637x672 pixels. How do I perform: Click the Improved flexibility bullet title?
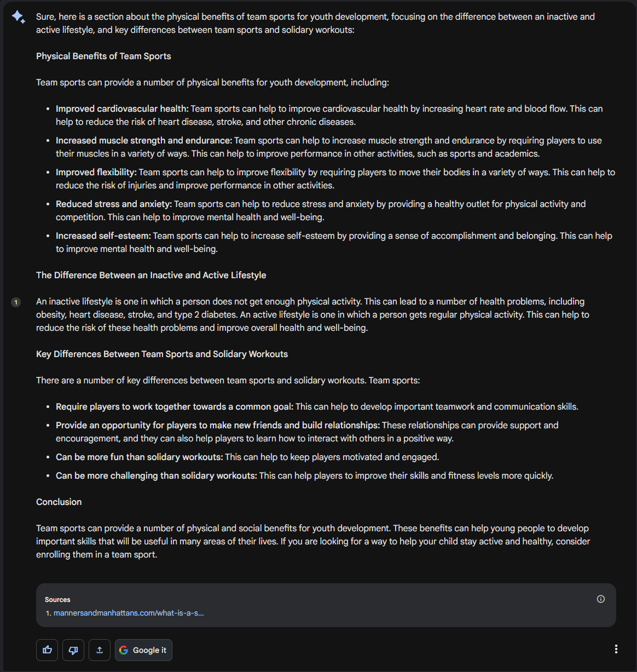click(96, 172)
